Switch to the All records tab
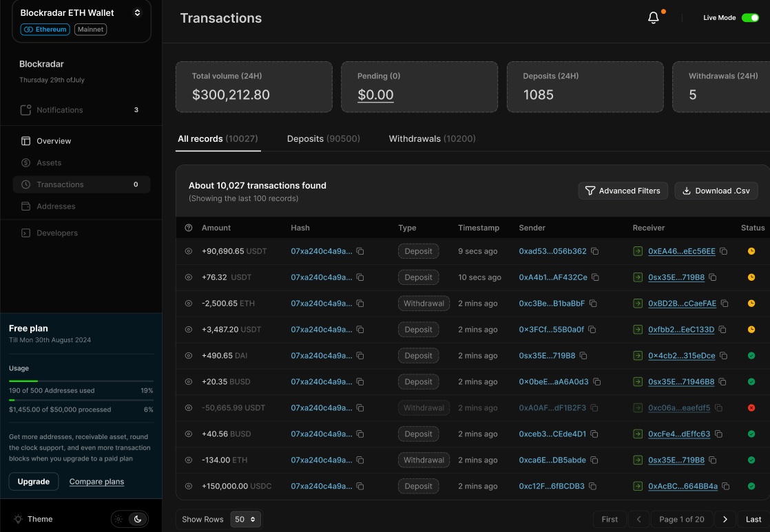 [218, 139]
